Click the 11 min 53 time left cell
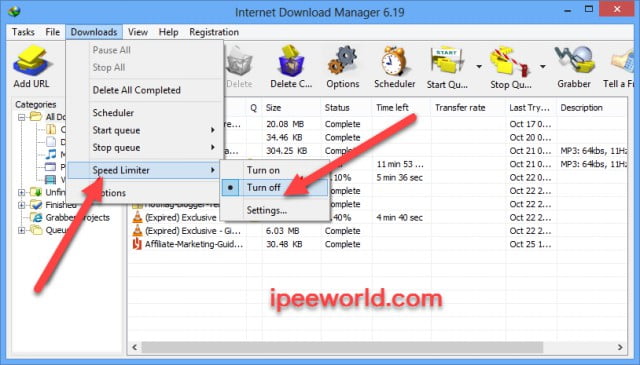Viewport: 640px width, 365px height. 400,164
